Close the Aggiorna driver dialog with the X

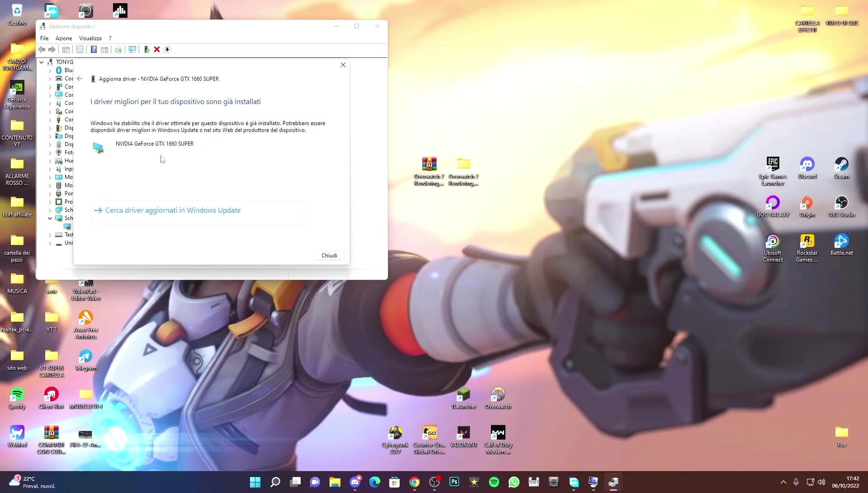pos(343,65)
